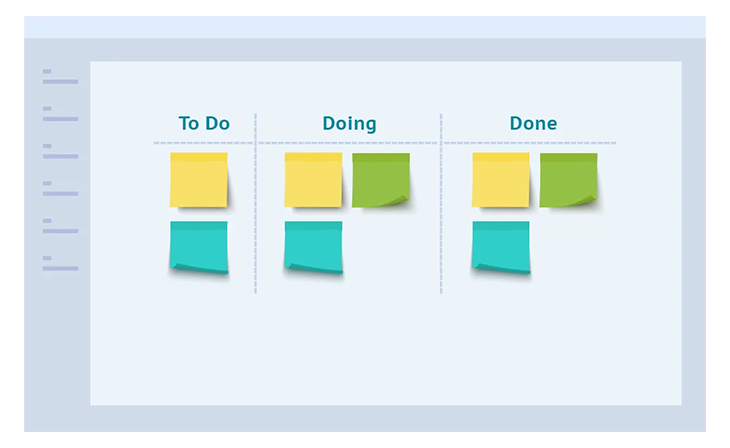Select the green sticky note in Done column
Image resolution: width=730 pixels, height=448 pixels.
click(568, 180)
